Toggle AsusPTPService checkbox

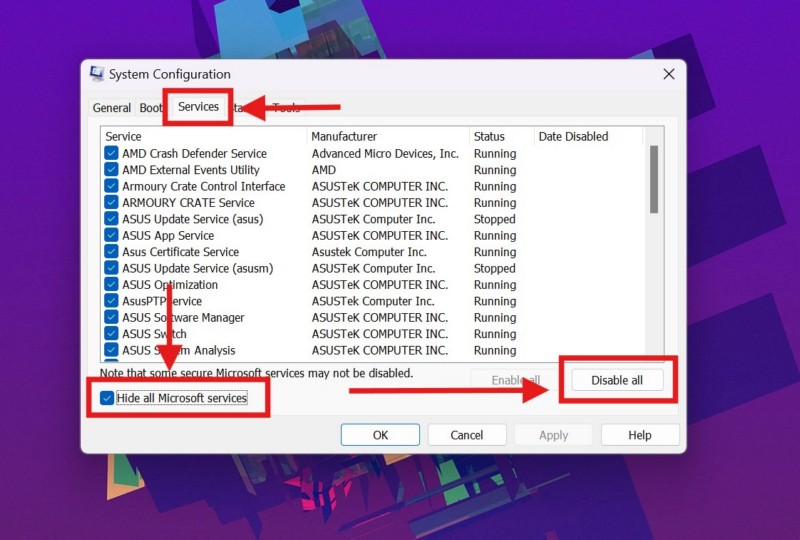point(111,300)
